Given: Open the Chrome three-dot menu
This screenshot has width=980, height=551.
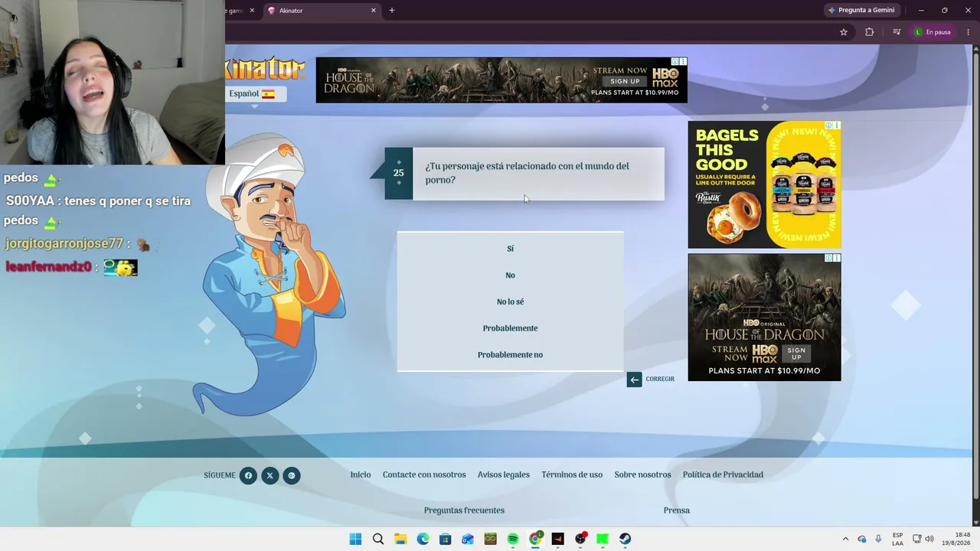Looking at the screenshot, I should [x=969, y=32].
